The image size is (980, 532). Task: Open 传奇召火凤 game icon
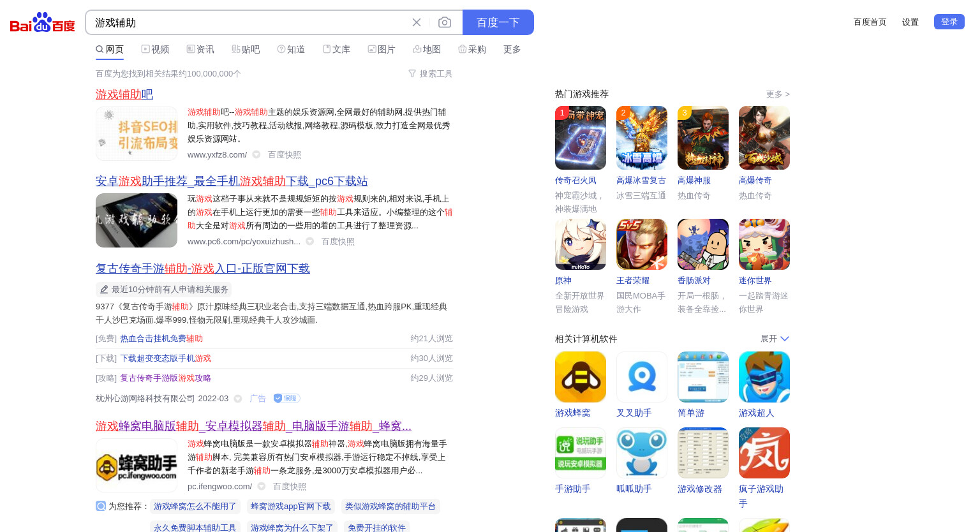point(581,138)
